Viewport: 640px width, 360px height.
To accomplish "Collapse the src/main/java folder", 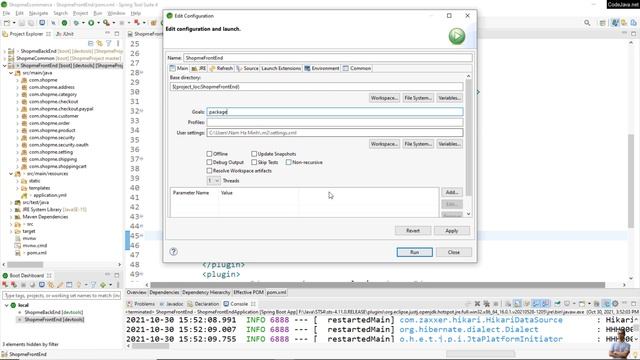I will click(11, 73).
